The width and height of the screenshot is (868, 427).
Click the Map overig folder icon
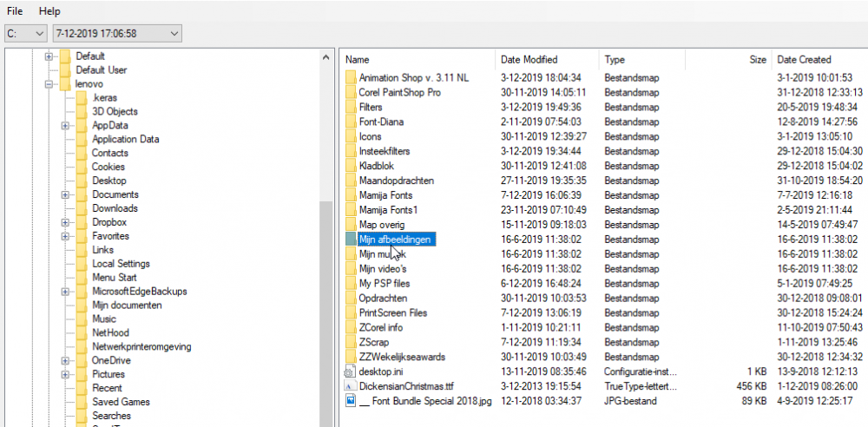click(351, 224)
